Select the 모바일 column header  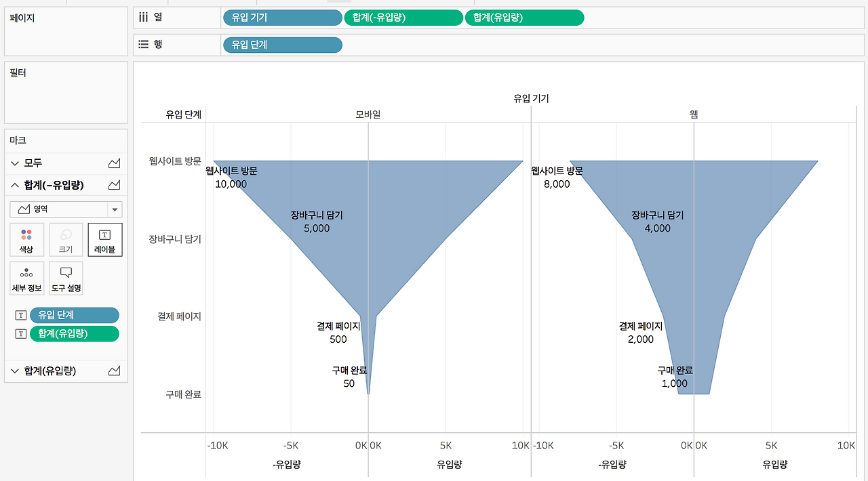point(368,114)
